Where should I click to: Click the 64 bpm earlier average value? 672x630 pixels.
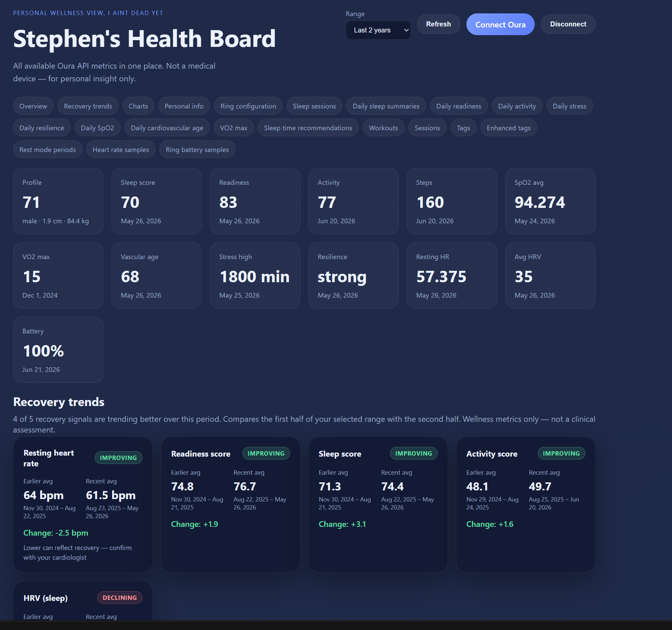point(44,495)
